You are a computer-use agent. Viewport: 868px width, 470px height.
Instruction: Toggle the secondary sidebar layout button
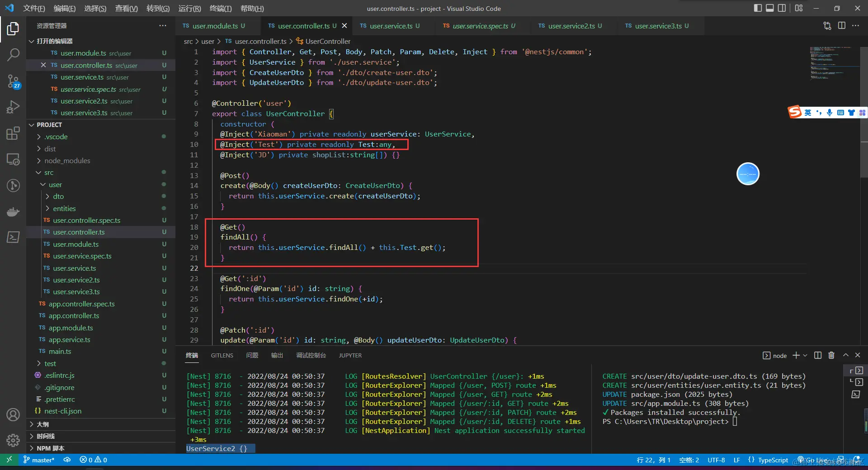coord(782,8)
